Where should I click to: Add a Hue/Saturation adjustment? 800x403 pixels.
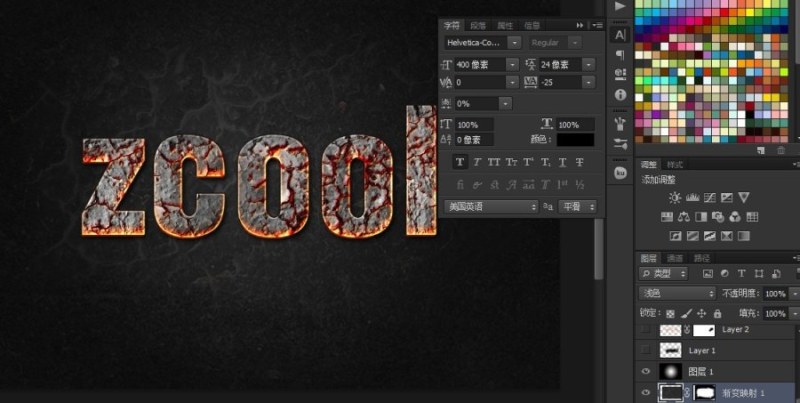click(x=666, y=217)
